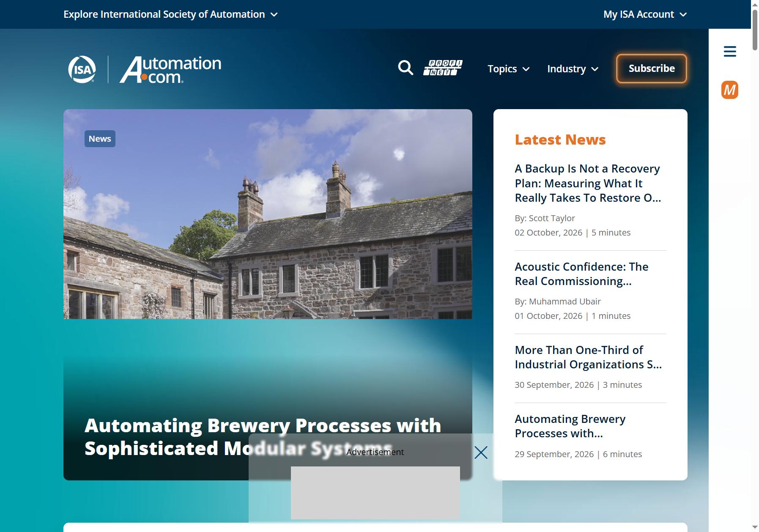Click the Latest News heading
Image resolution: width=759 pixels, height=532 pixels.
point(560,140)
